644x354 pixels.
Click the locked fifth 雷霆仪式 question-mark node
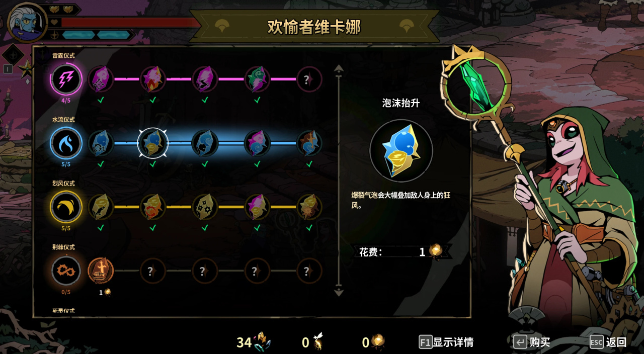[309, 79]
